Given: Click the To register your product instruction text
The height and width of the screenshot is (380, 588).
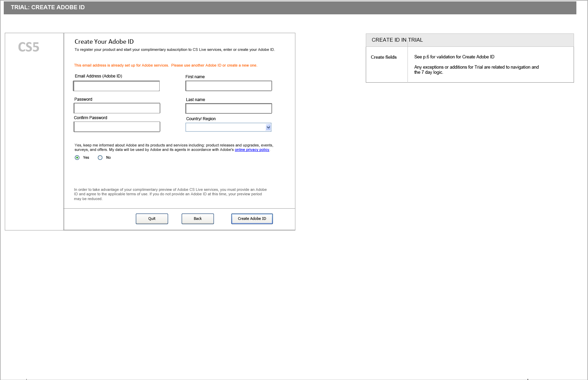Looking at the screenshot, I should [x=175, y=50].
